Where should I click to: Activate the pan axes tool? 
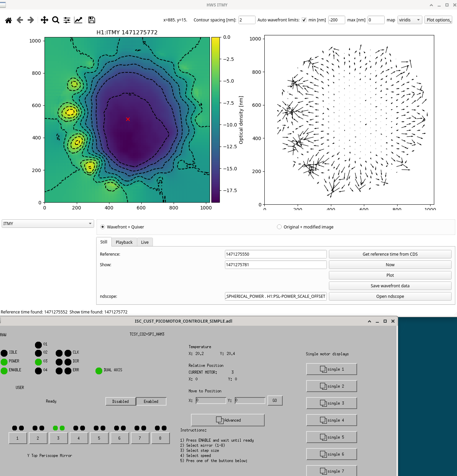coord(45,20)
